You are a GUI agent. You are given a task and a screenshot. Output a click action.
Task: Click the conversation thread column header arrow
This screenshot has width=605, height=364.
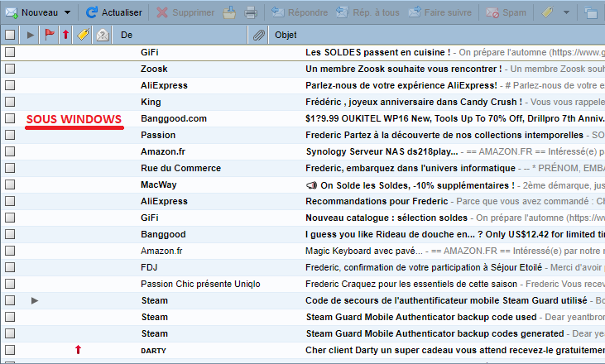31,35
